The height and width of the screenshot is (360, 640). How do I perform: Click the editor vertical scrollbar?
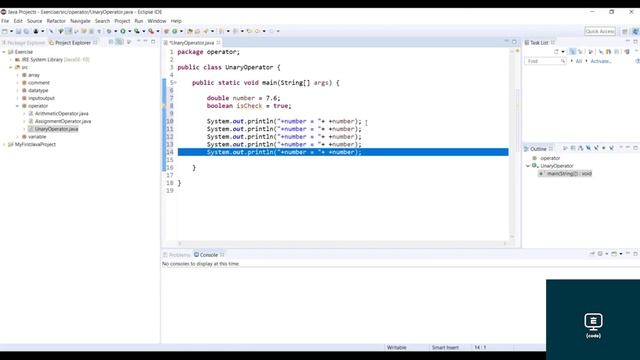(512, 143)
